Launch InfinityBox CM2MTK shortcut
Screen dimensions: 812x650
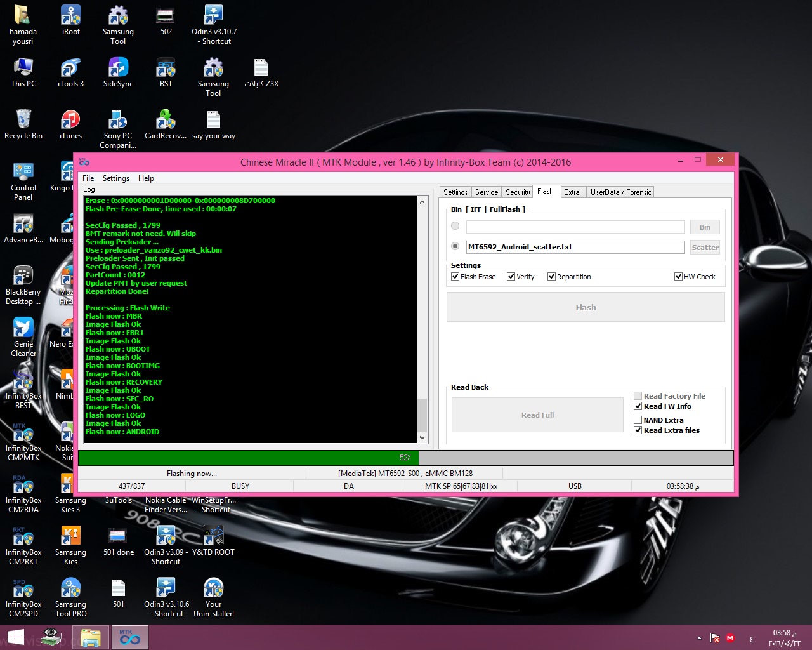point(23,441)
